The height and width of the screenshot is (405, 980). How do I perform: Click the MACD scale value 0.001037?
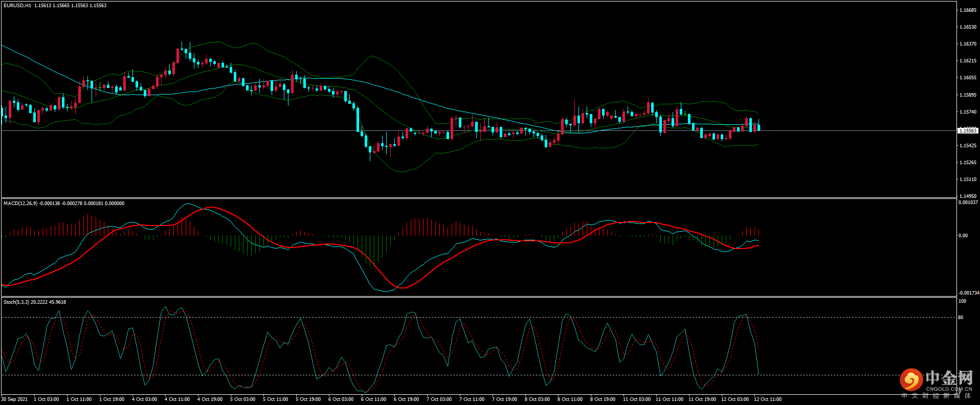tap(968, 202)
